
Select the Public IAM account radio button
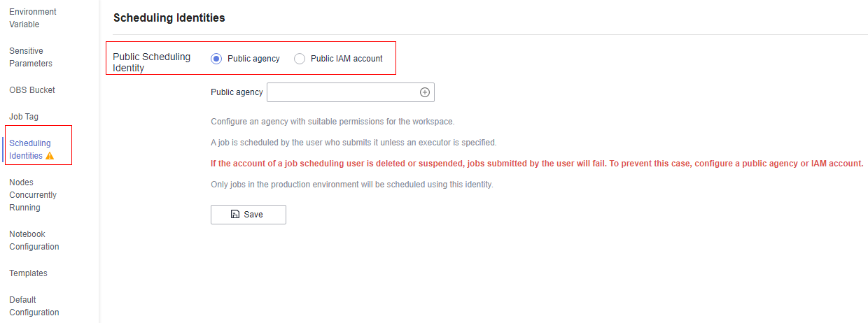coord(300,59)
